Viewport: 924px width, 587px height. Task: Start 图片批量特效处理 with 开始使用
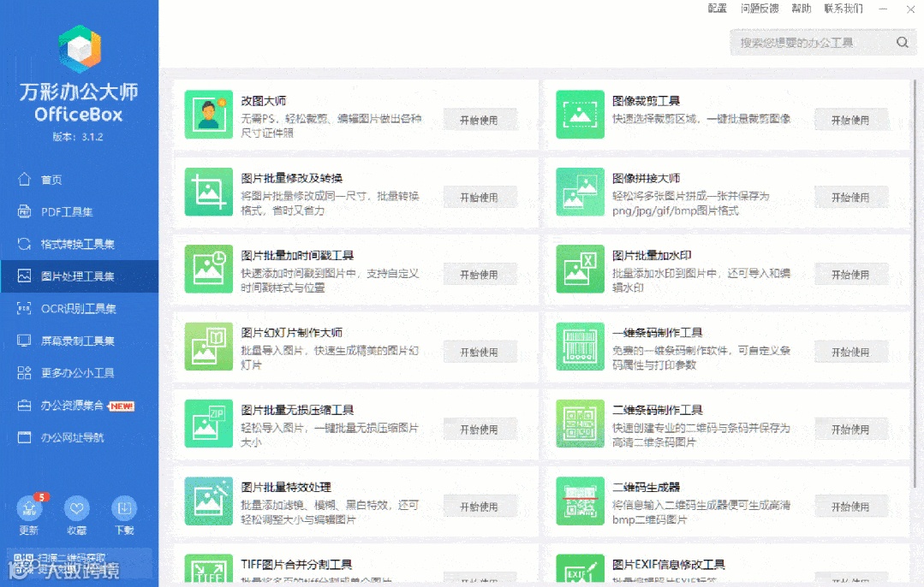click(480, 507)
